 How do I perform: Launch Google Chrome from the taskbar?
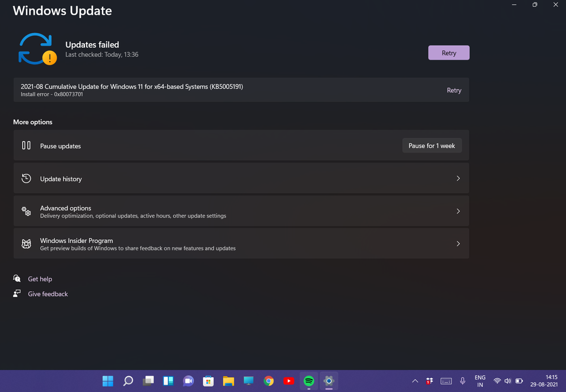(269, 381)
